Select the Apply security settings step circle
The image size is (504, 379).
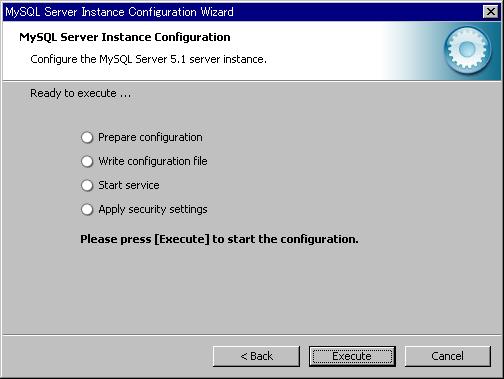click(x=87, y=209)
